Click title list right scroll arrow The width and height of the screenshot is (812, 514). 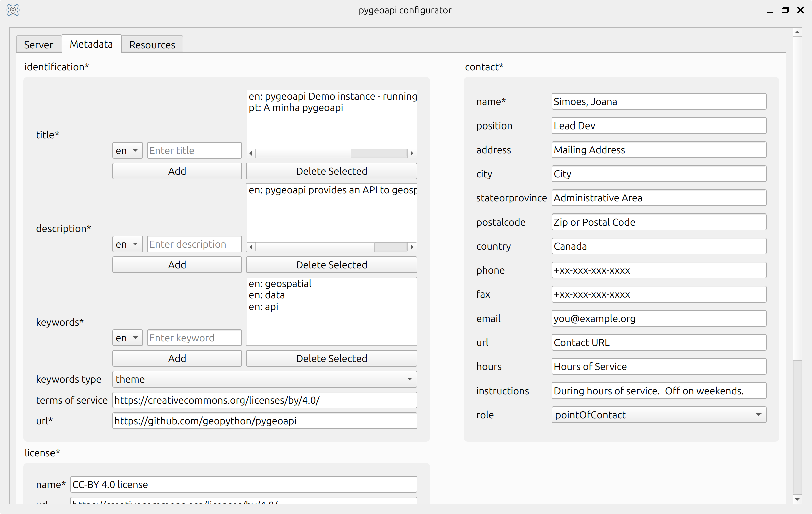[412, 153]
